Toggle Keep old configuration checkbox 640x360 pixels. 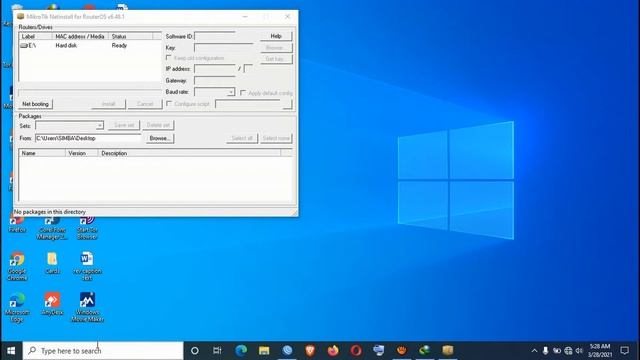click(169, 58)
